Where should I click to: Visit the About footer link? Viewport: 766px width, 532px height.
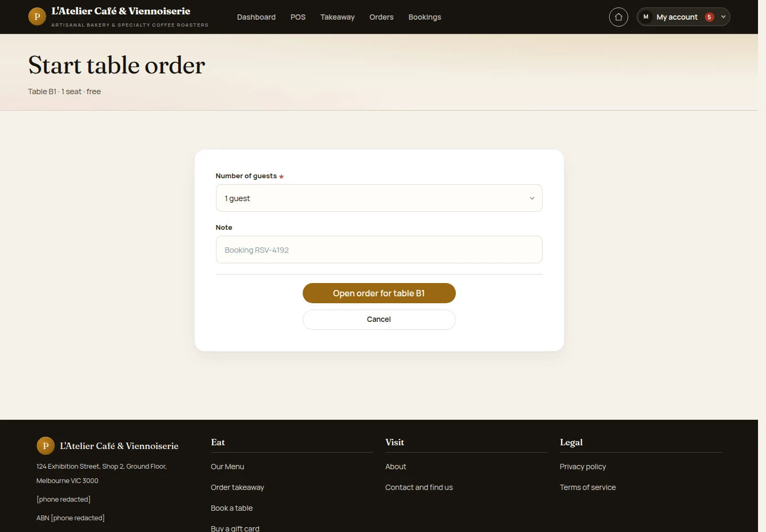[x=395, y=467]
